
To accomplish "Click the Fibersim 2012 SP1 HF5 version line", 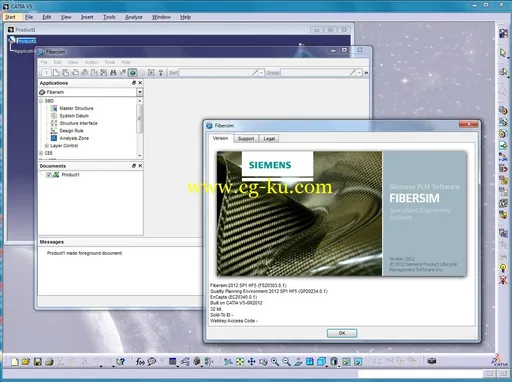I will point(248,285).
